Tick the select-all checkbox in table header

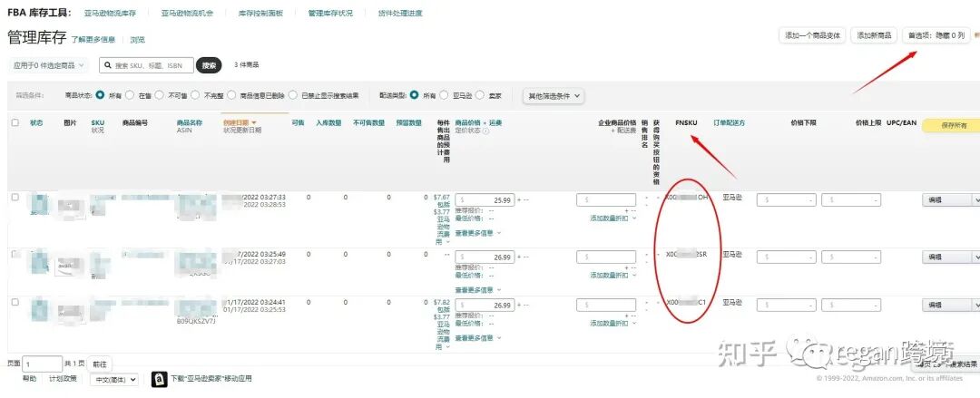pyautogui.click(x=15, y=123)
